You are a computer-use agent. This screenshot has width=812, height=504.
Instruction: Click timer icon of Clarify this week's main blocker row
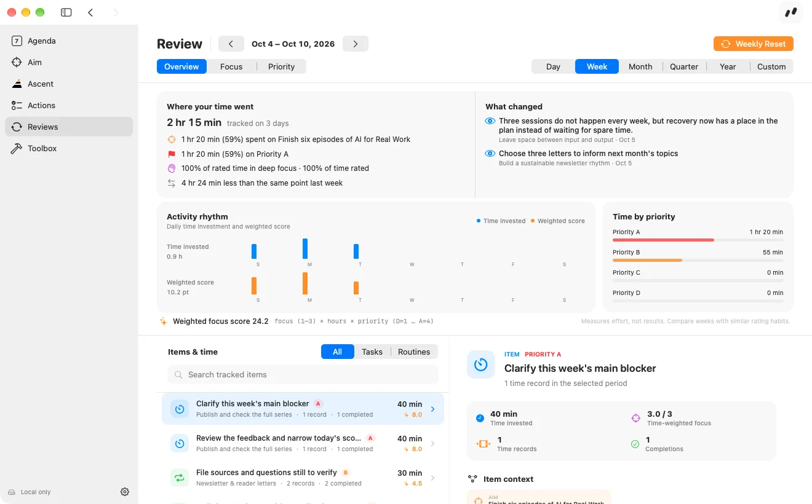click(x=180, y=409)
